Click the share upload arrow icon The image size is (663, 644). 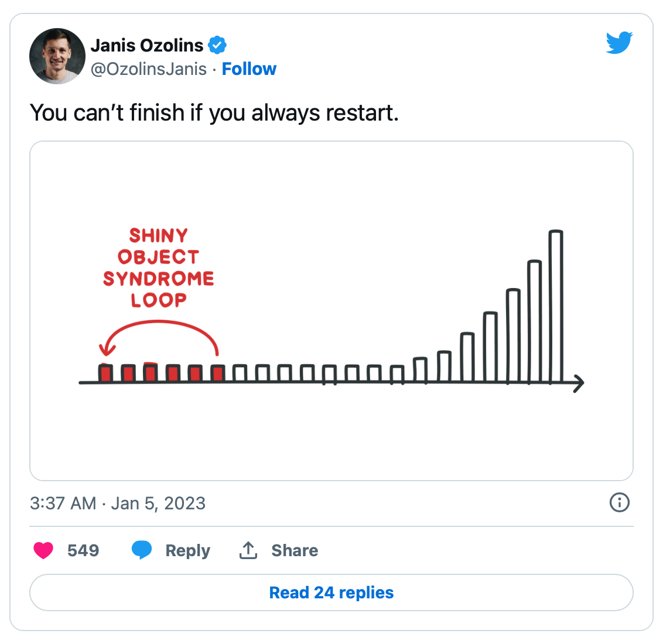[x=248, y=550]
